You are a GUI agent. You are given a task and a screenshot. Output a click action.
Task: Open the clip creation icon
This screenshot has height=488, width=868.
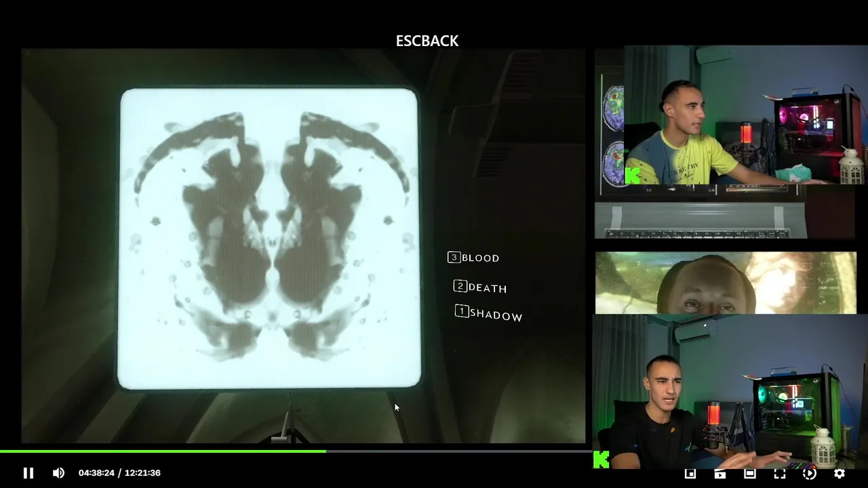tap(720, 474)
